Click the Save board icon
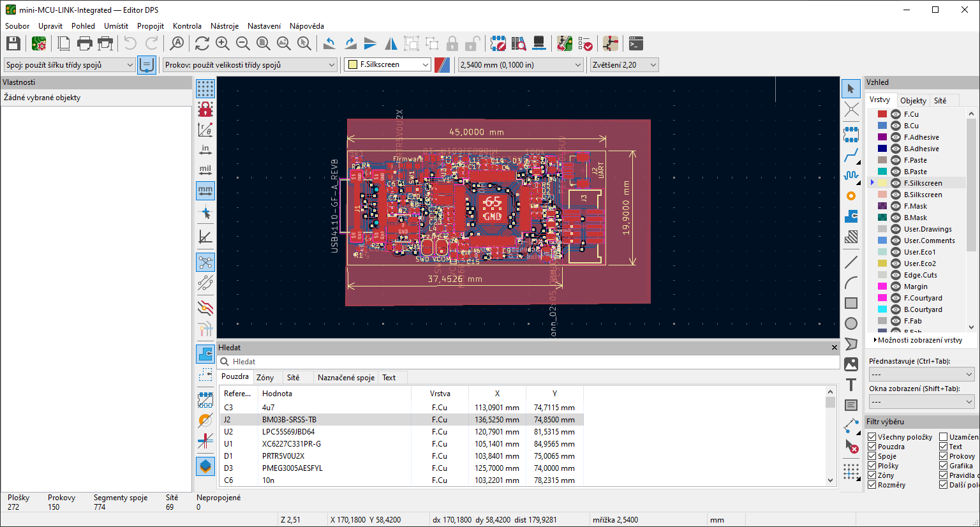This screenshot has width=980, height=527. pyautogui.click(x=13, y=43)
